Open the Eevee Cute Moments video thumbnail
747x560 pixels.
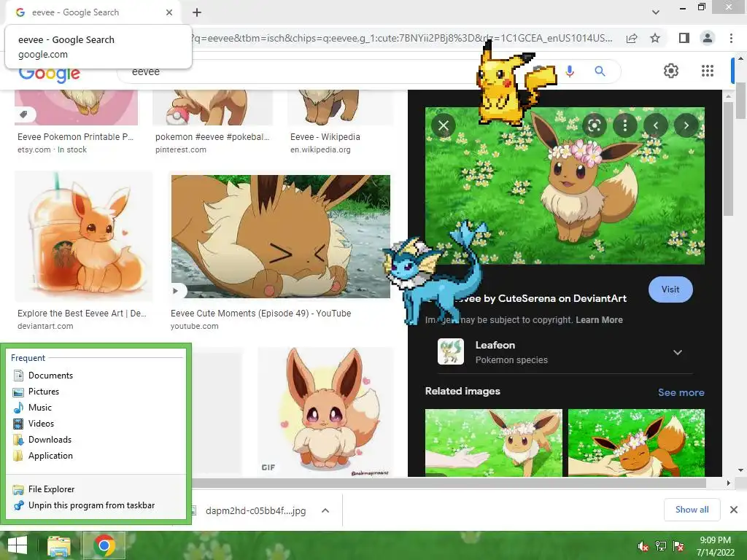281,236
